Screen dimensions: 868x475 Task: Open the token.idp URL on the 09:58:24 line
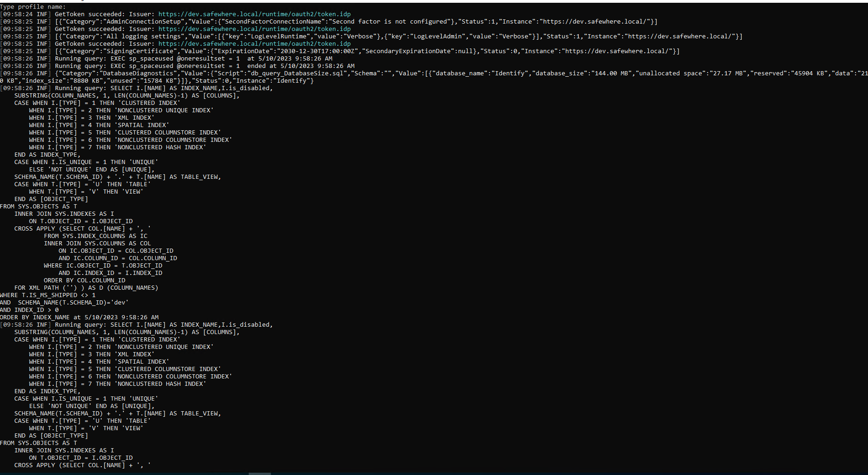pos(255,14)
